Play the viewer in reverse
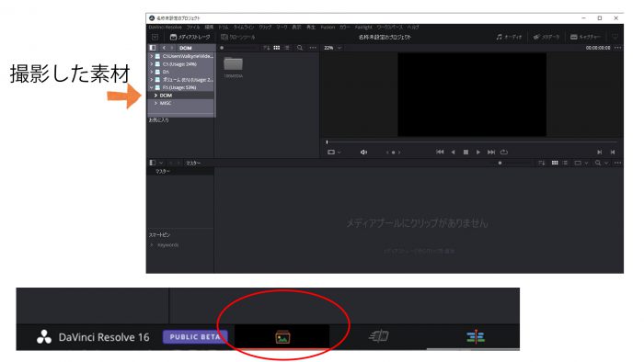Viewport: 644px width, 362px height. tap(453, 153)
